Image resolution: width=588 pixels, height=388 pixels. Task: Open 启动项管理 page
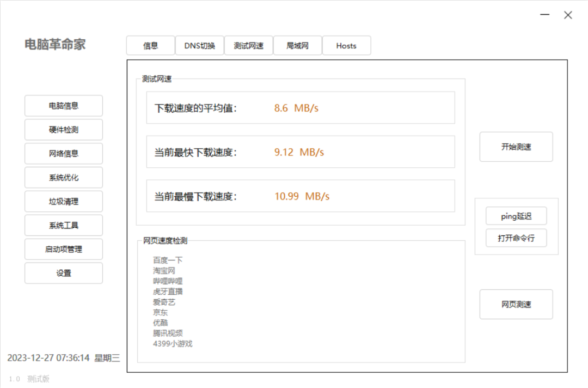coord(64,250)
